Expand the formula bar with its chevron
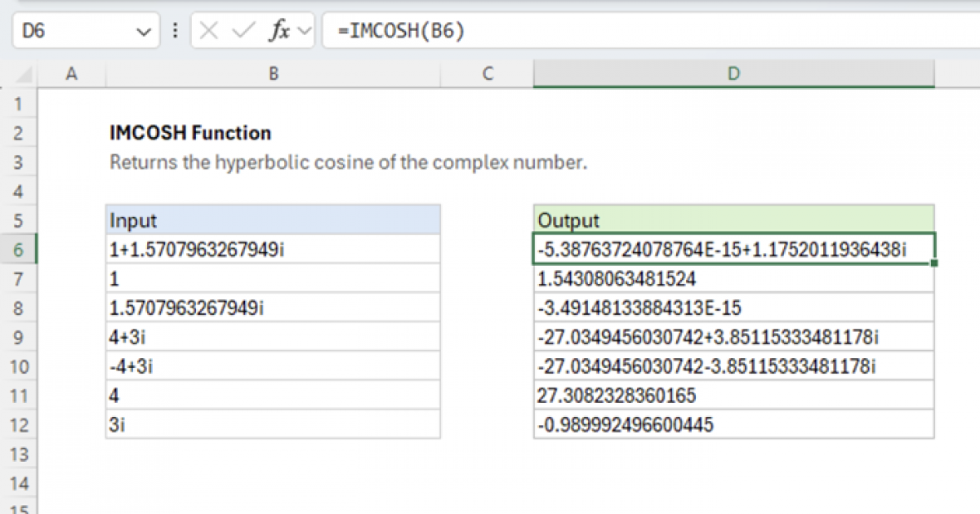Image resolution: width=980 pixels, height=514 pixels. [303, 30]
